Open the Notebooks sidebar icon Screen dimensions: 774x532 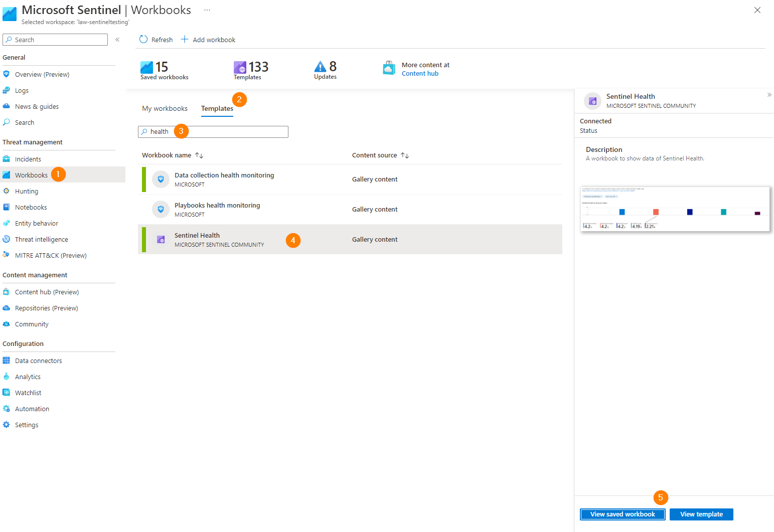(7, 207)
